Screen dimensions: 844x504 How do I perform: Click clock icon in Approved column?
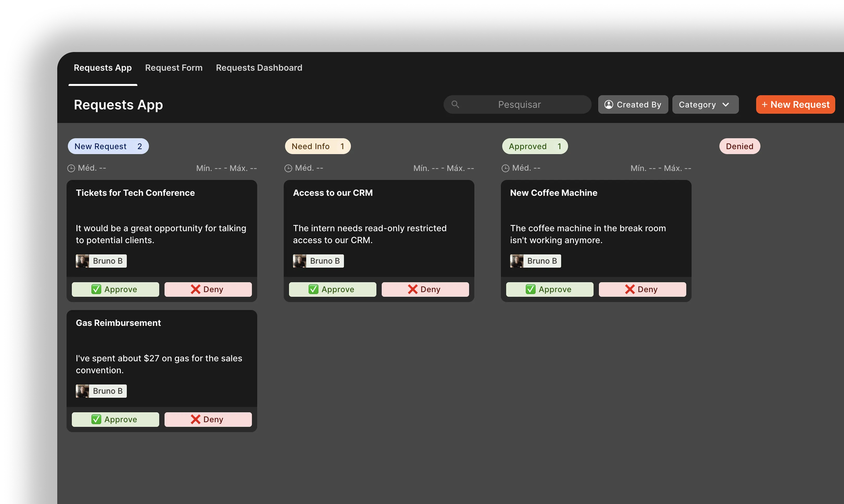(505, 168)
